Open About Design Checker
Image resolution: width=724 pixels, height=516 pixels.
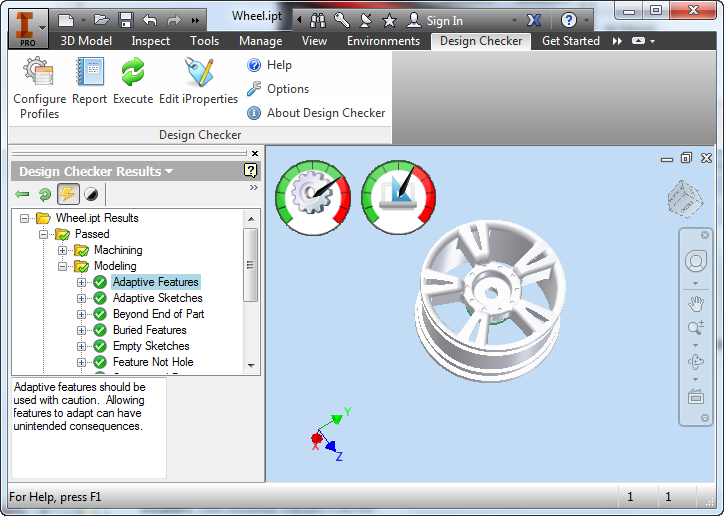pos(316,113)
